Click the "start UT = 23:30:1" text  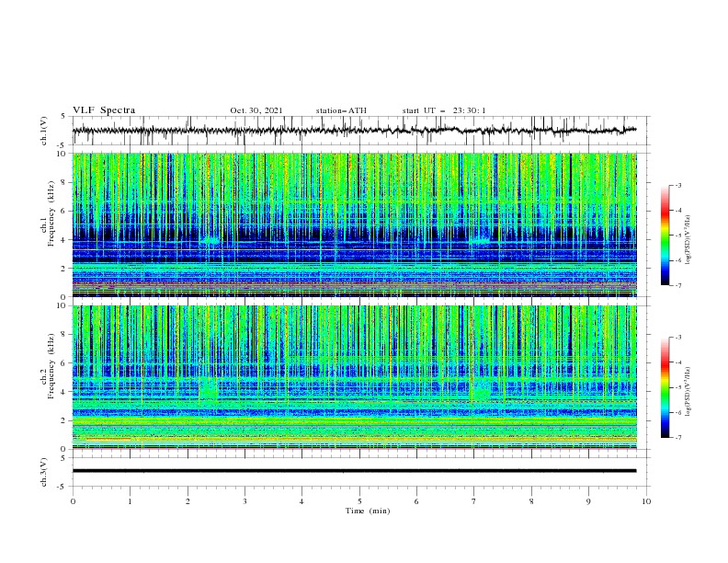coord(444,110)
